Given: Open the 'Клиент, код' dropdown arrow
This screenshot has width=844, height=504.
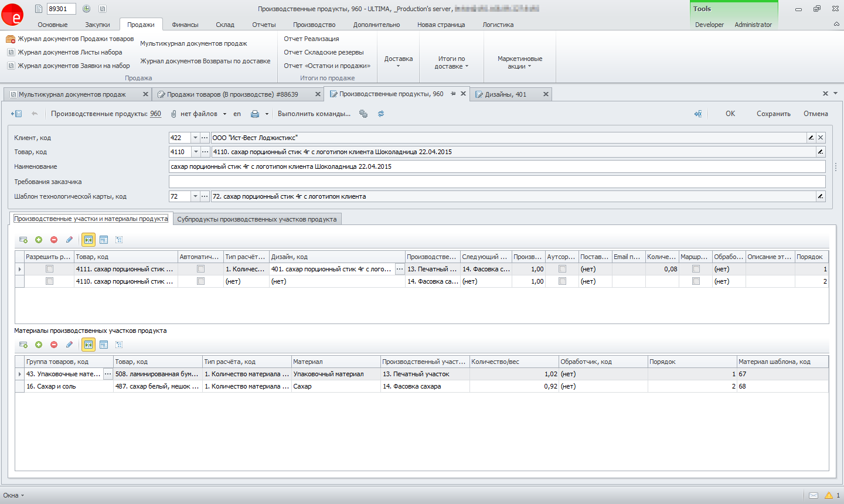Looking at the screenshot, I should coord(195,138).
